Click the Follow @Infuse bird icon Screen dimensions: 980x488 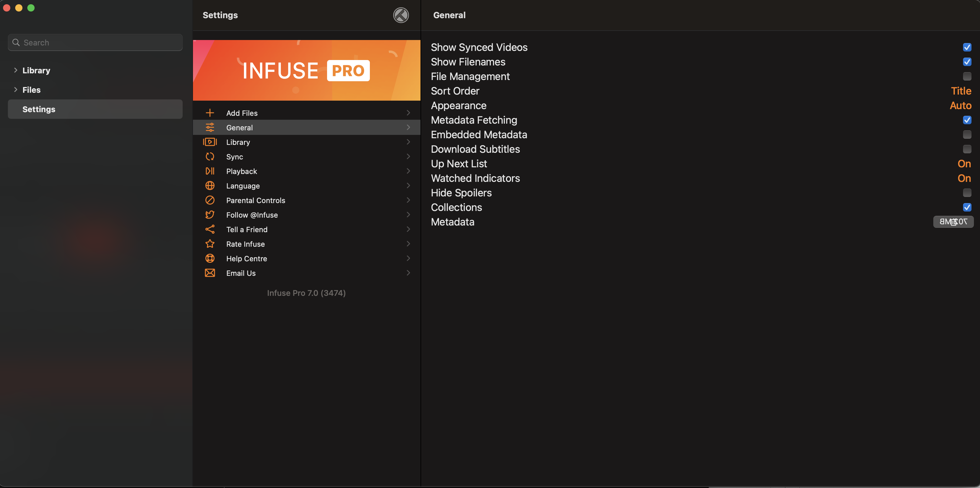click(x=210, y=215)
